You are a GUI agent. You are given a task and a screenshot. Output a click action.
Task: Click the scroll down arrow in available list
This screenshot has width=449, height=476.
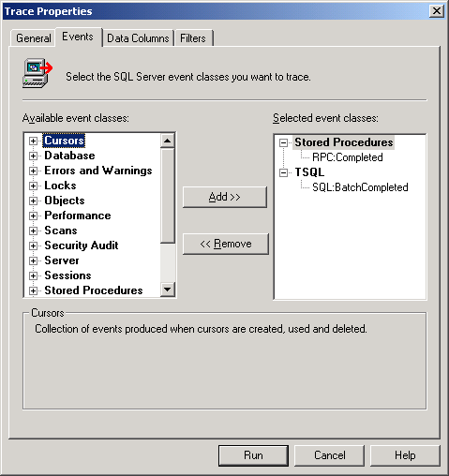(168, 290)
